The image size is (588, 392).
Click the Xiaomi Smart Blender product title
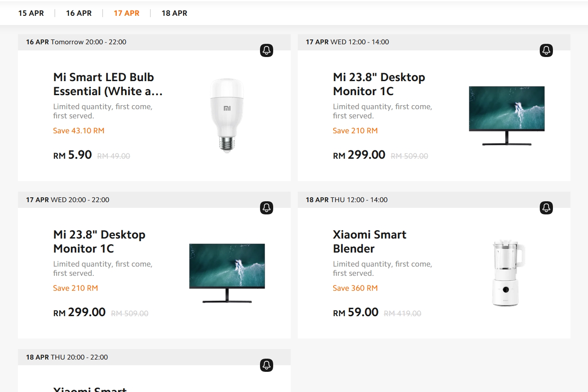click(369, 242)
